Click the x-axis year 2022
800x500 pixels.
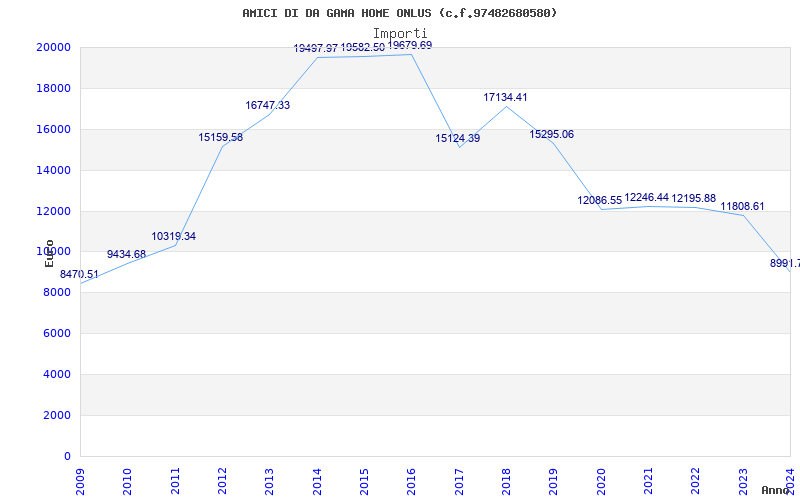[695, 481]
